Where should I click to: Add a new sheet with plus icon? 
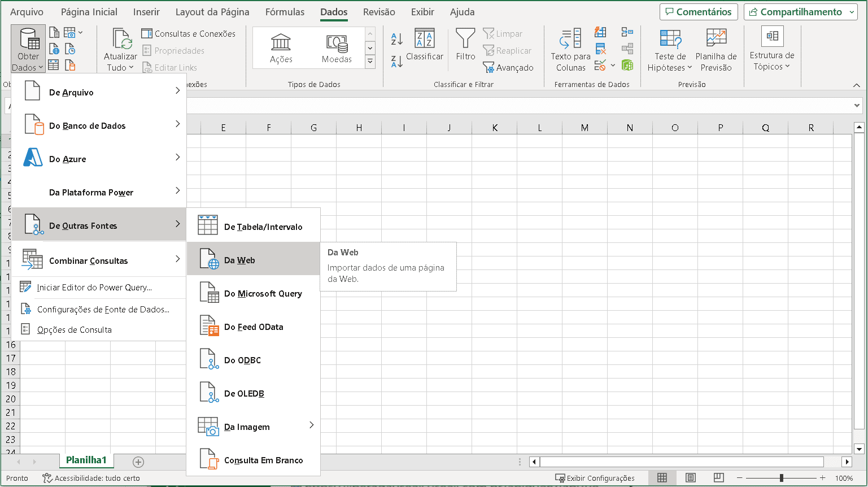point(138,462)
